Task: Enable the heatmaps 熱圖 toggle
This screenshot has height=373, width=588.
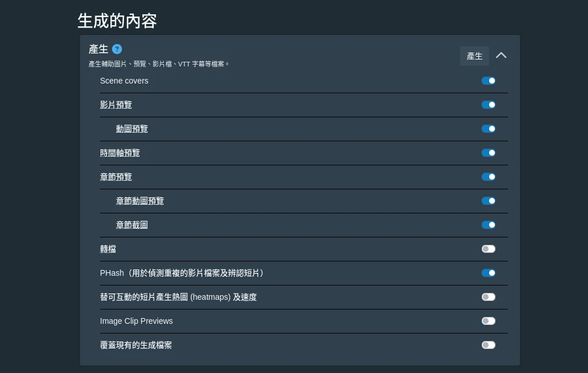Action: point(489,297)
